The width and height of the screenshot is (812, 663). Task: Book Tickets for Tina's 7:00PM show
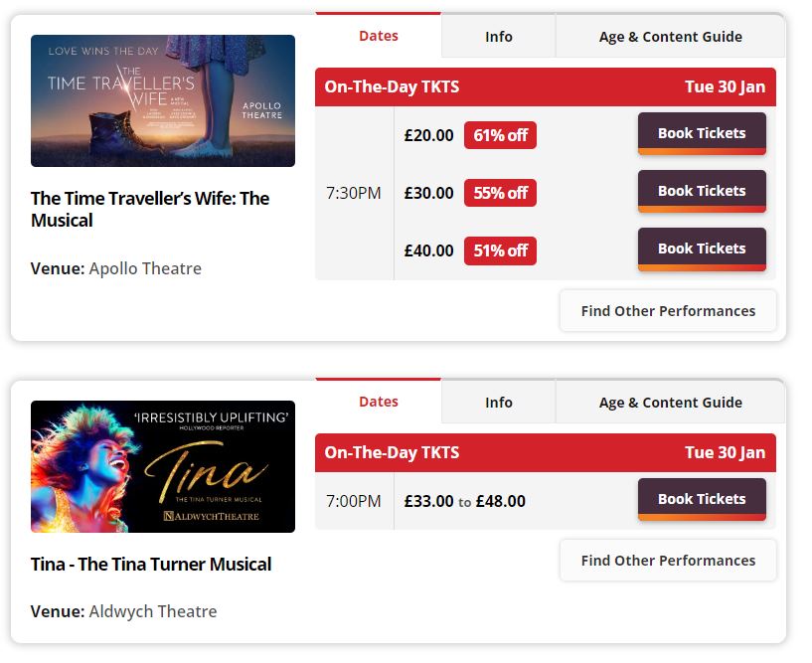coord(702,499)
